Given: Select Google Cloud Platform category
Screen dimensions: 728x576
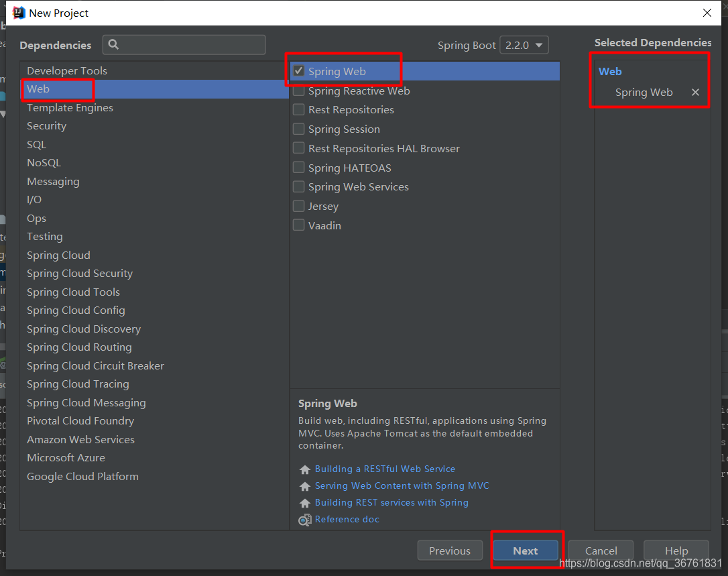Looking at the screenshot, I should pyautogui.click(x=154, y=476).
